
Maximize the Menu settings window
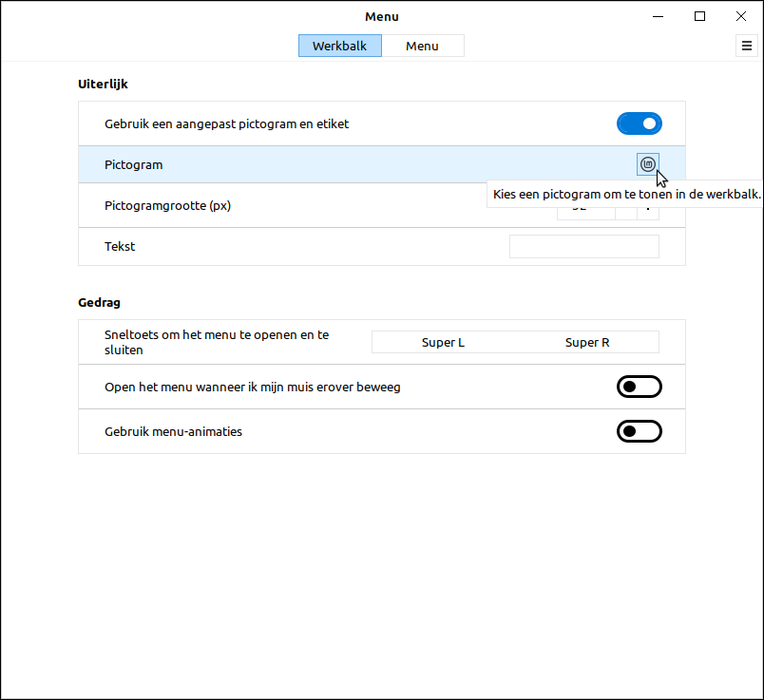[x=699, y=16]
